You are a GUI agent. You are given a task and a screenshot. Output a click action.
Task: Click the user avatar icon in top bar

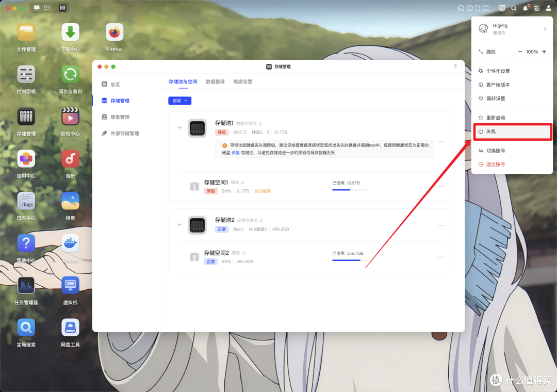pyautogui.click(x=548, y=8)
